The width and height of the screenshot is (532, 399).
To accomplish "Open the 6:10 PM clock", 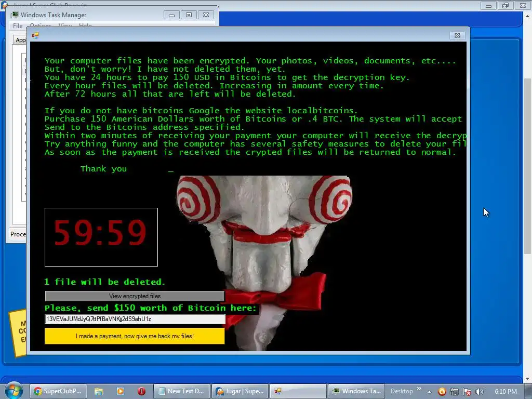I will 506,392.
